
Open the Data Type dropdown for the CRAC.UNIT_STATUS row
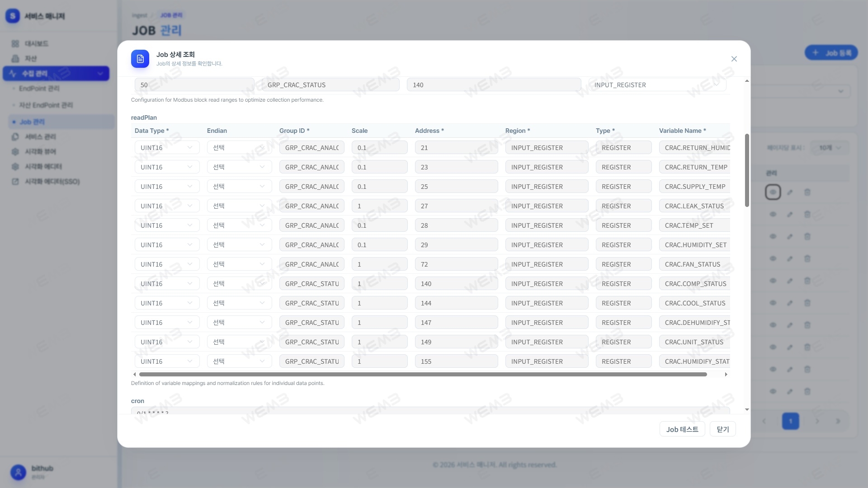tap(167, 342)
